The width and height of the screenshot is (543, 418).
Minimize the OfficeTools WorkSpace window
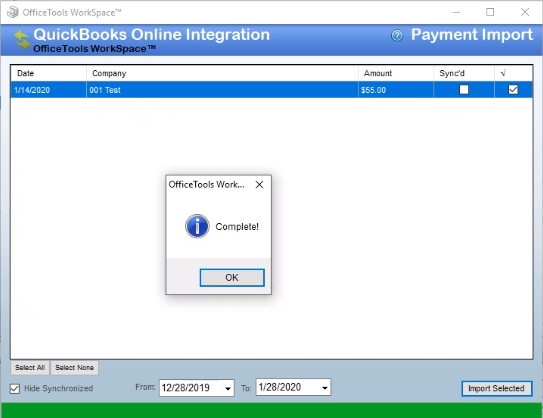click(x=456, y=12)
